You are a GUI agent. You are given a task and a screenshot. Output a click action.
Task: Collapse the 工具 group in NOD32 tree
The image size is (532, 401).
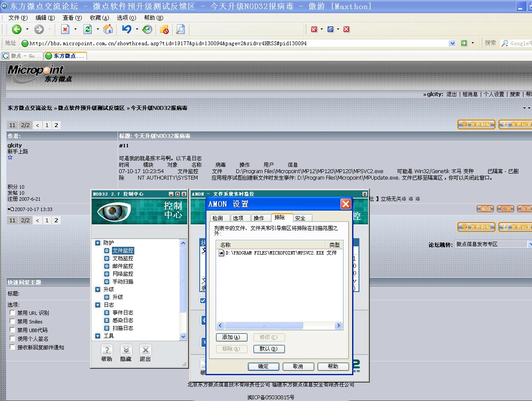(98, 336)
